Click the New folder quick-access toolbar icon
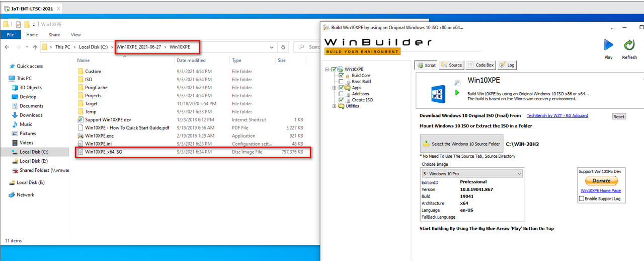644x261 pixels. coord(27,24)
